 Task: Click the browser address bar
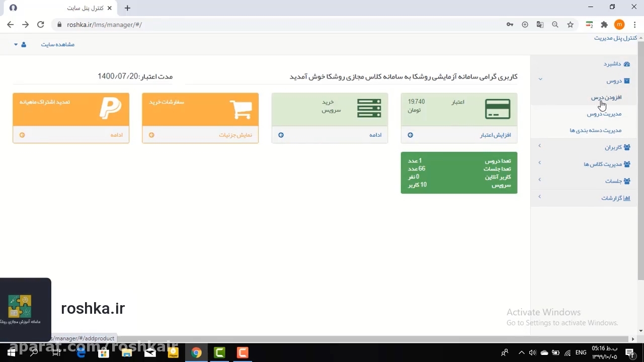tap(282, 25)
